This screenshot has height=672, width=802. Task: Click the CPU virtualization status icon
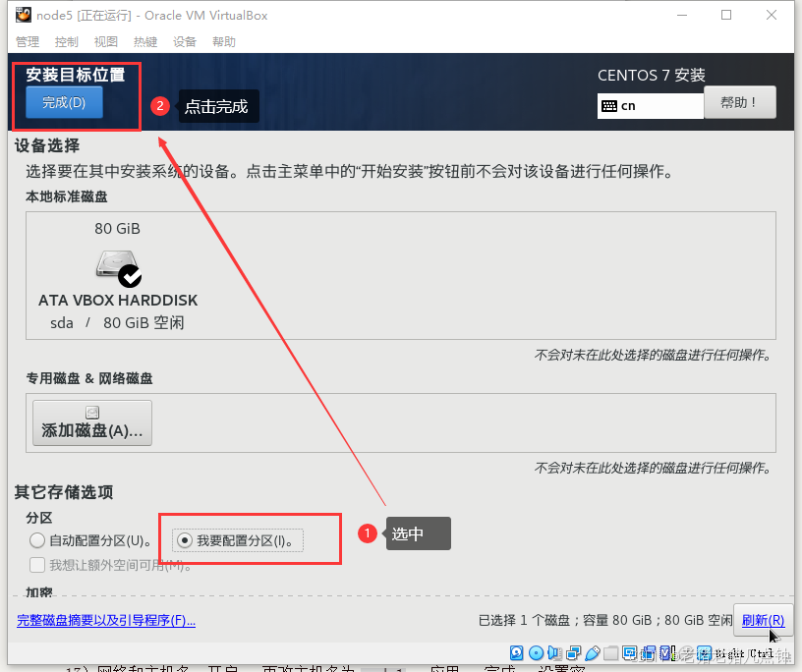666,653
